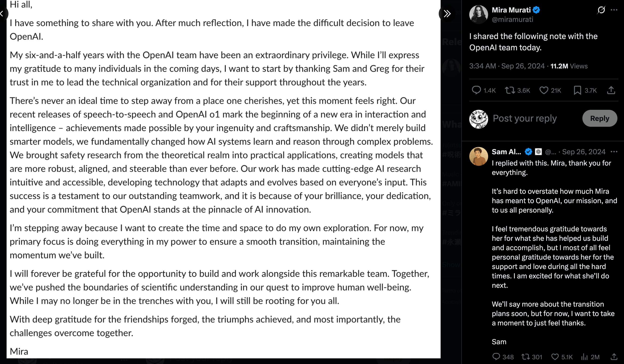
Task: Click the OpenAI affiliation badge next to Sam
Action: pos(538,151)
